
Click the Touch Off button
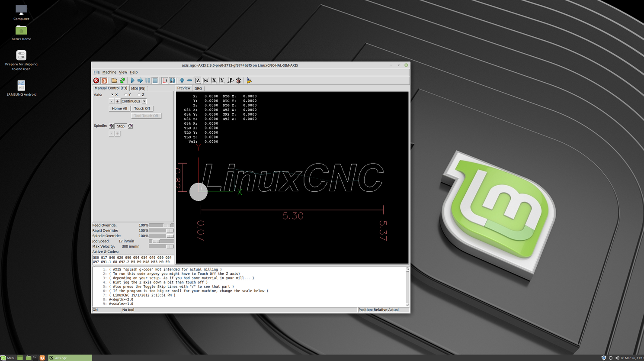point(142,109)
